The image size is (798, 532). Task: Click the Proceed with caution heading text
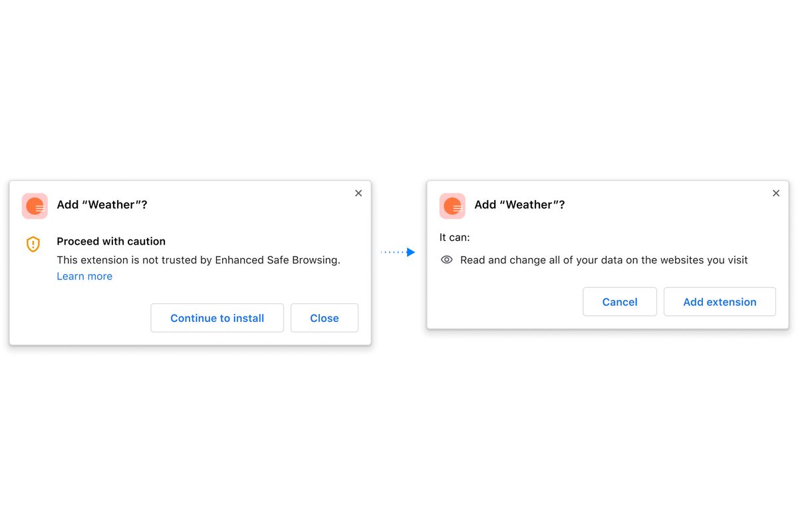pyautogui.click(x=111, y=241)
